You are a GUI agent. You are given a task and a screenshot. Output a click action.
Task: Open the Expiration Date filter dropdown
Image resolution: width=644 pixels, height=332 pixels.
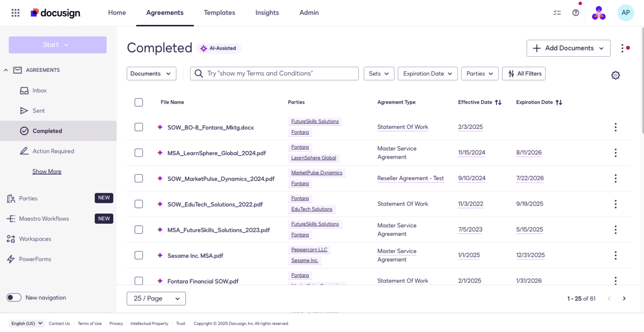(x=427, y=73)
